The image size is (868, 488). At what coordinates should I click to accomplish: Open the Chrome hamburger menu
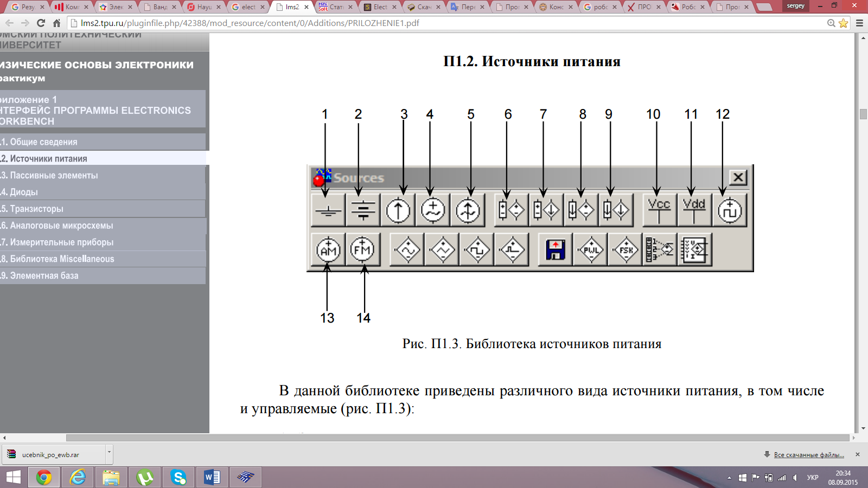(859, 23)
